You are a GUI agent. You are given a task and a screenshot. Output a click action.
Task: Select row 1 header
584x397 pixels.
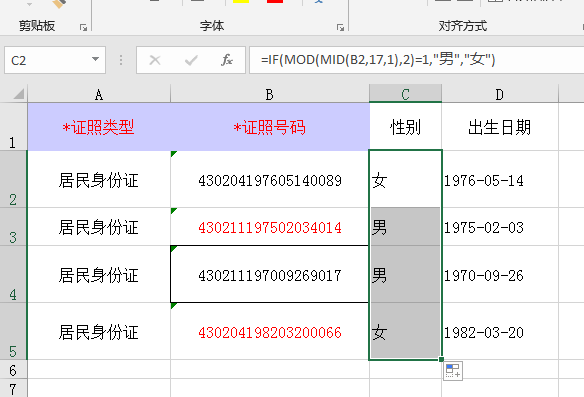(13, 127)
